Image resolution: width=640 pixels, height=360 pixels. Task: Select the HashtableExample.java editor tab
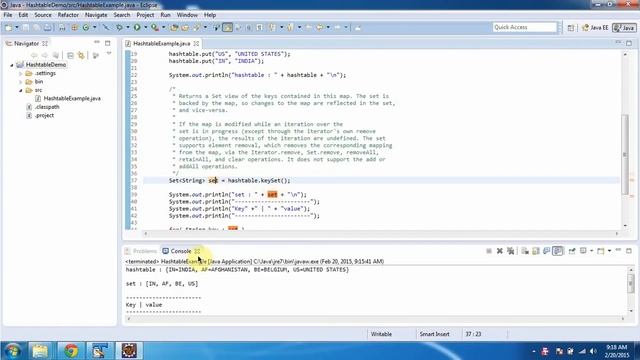coord(161,43)
